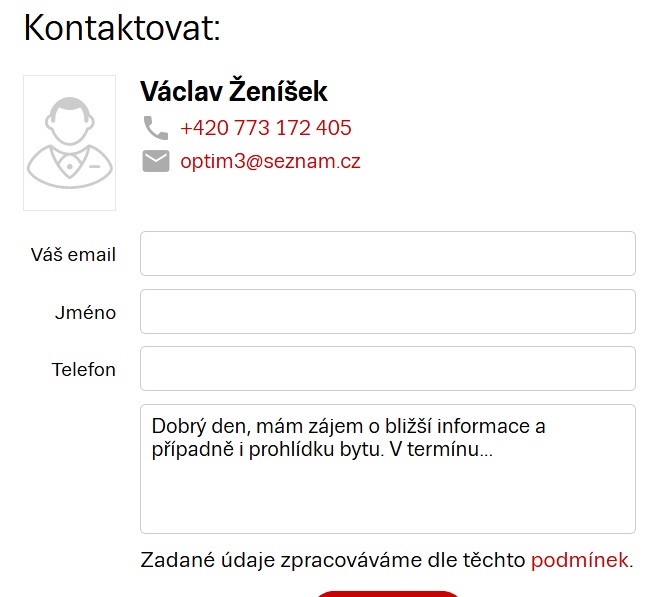Viewport: 667px width, 597px height.
Task: Focus the Jméno input field
Action: coord(388,311)
